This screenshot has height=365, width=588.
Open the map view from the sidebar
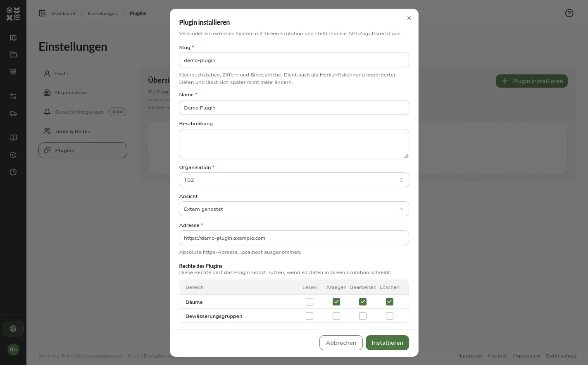click(x=13, y=38)
